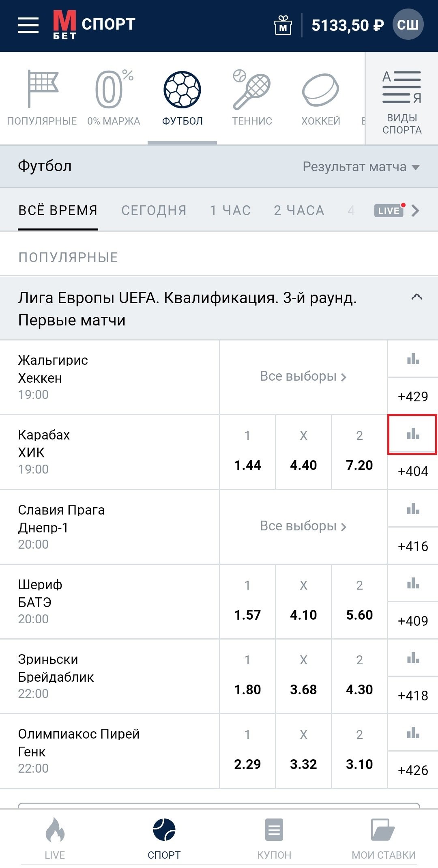Open the СШ profile avatar
438x868 pixels.
click(x=408, y=25)
